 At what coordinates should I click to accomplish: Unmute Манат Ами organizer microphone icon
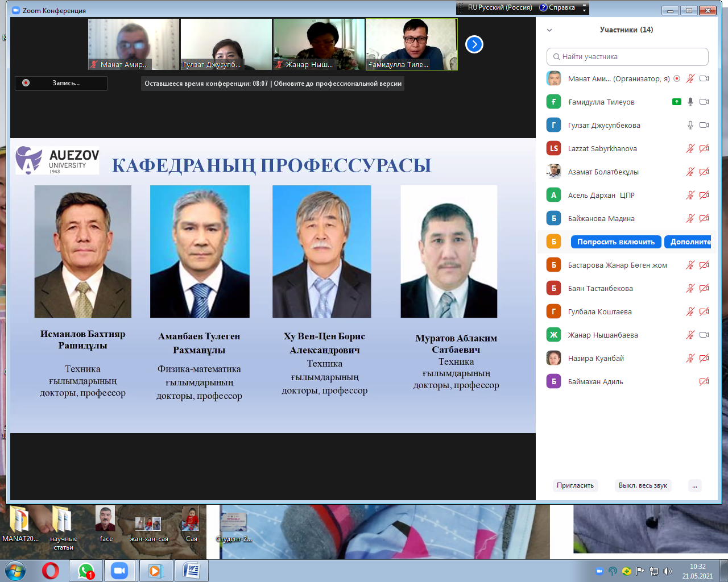(x=690, y=78)
